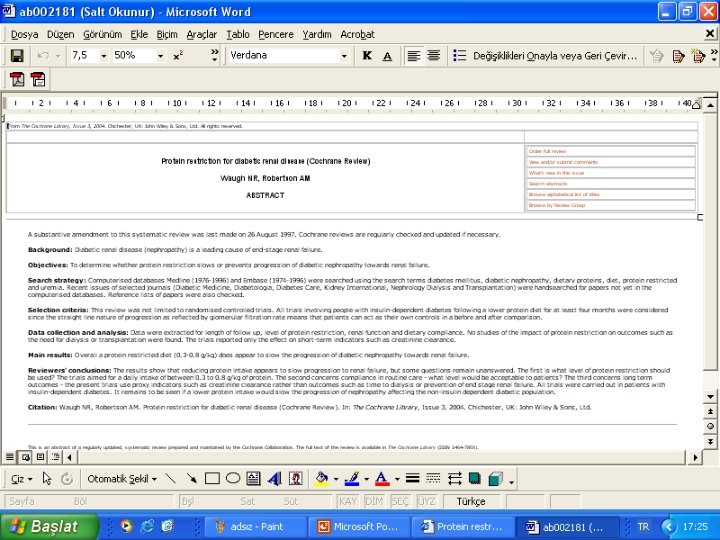Open the Görünüm menu

point(102,34)
